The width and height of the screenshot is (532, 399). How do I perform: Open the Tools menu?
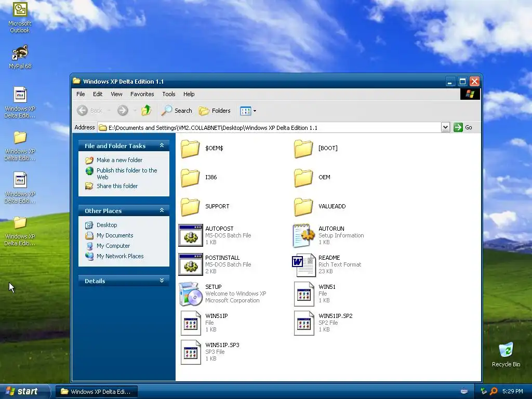tap(169, 94)
